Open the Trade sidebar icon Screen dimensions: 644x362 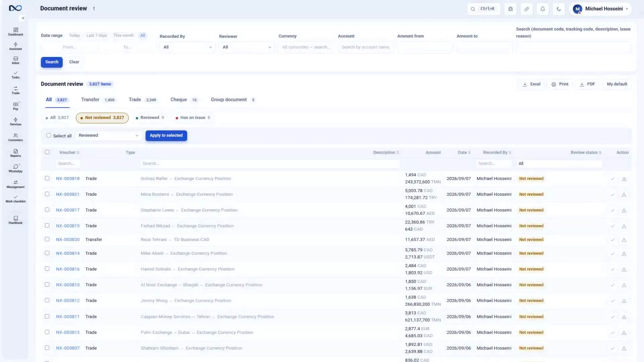15,90
